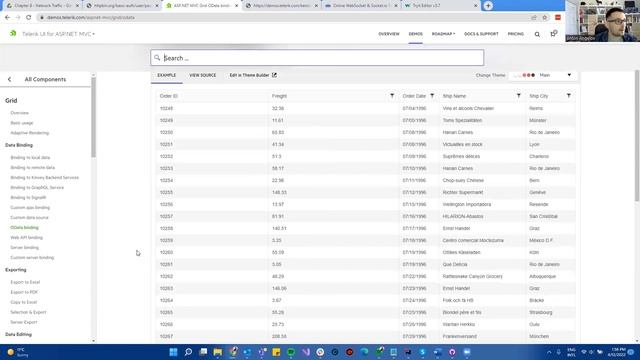Close the Tryit Editor tab
The width and height of the screenshot is (640, 360).
tap(476, 6)
